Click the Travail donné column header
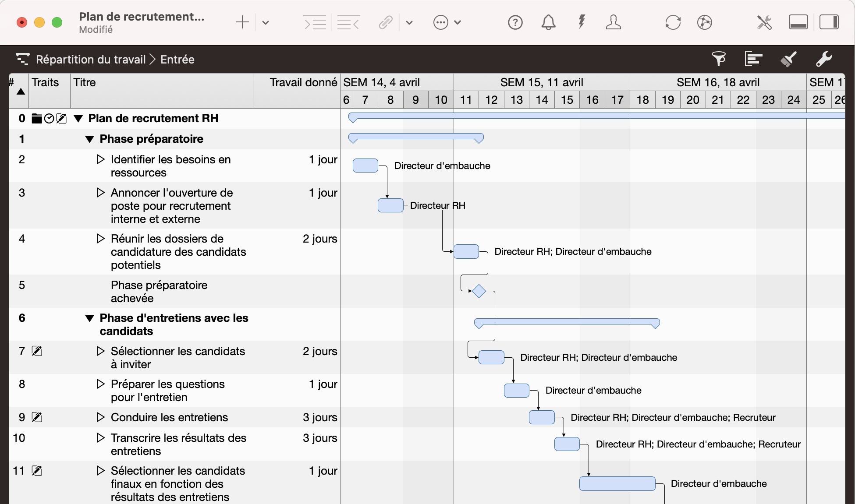 303,82
